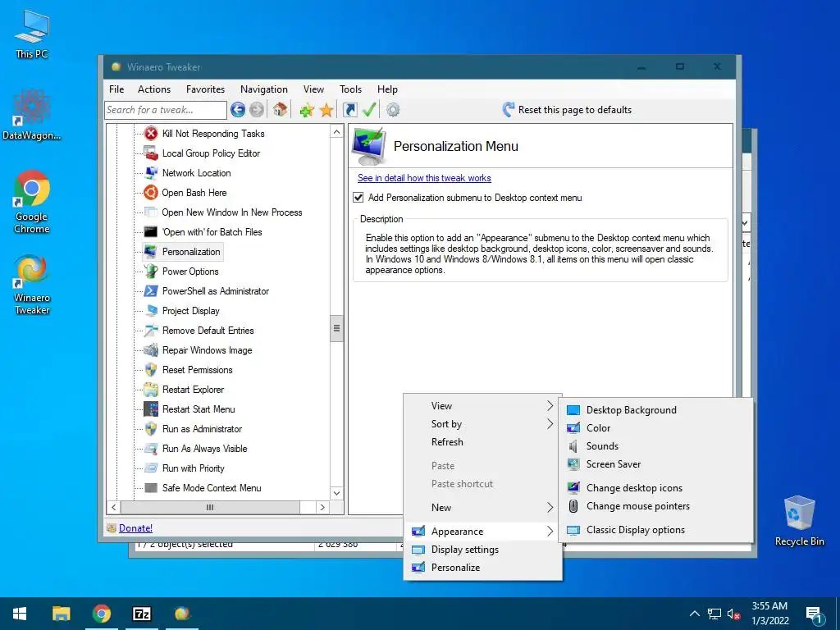Open Chrome from the taskbar
The height and width of the screenshot is (630, 840).
[x=101, y=614]
